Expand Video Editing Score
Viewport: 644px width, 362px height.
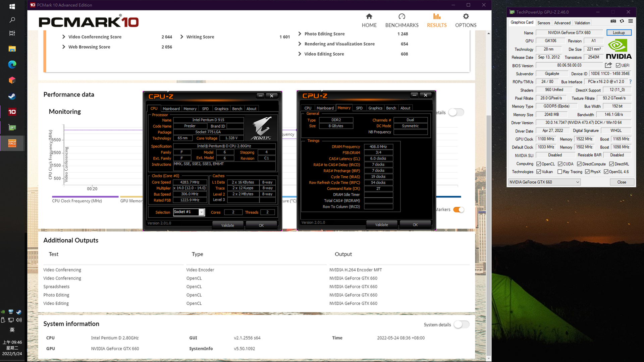(300, 54)
